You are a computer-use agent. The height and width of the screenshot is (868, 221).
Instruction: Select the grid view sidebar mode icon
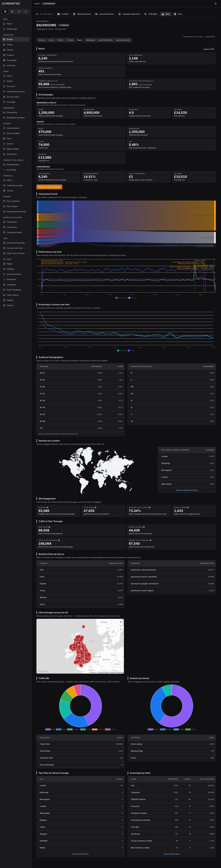[x=5, y=12]
